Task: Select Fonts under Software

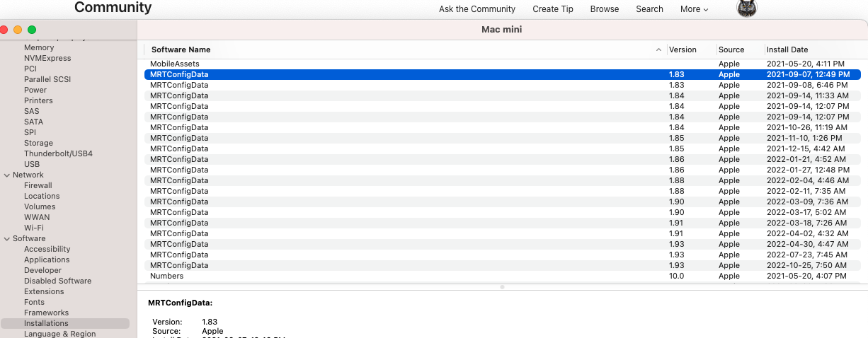Action: click(34, 302)
